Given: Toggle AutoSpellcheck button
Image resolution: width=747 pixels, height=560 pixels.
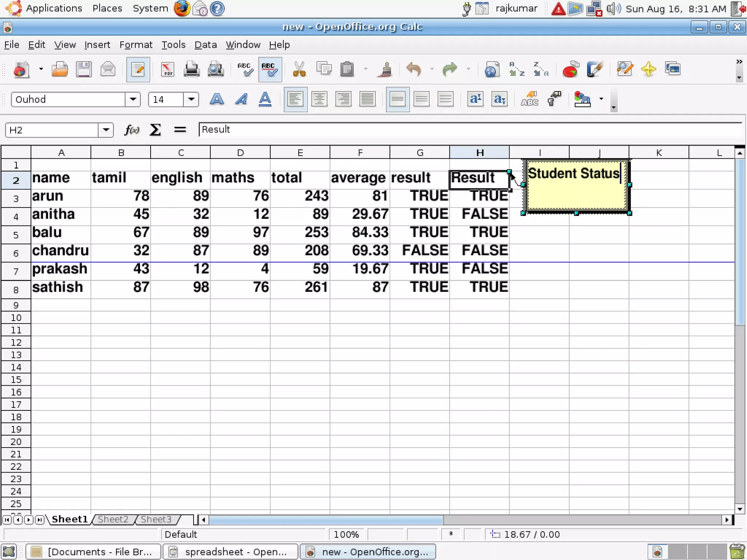Looking at the screenshot, I should pos(270,69).
